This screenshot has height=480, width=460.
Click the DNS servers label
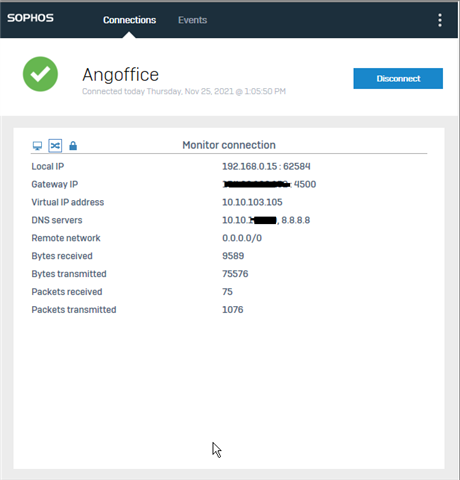tap(57, 220)
